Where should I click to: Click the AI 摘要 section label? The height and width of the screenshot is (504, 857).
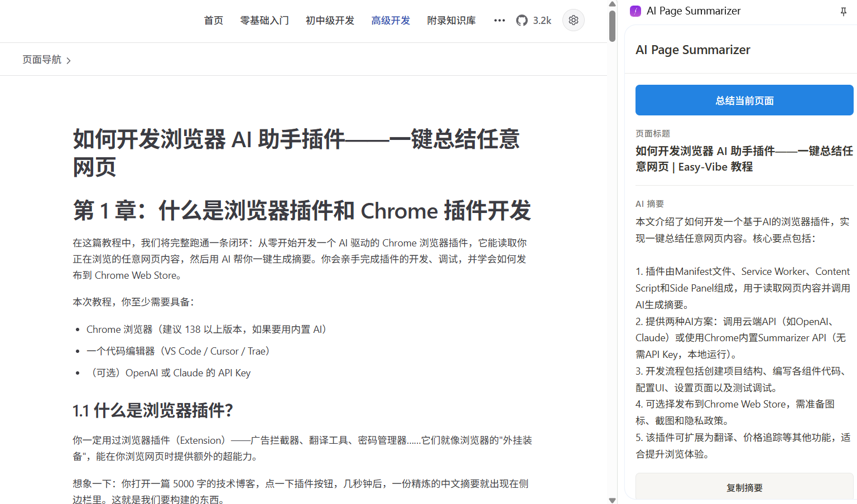648,203
